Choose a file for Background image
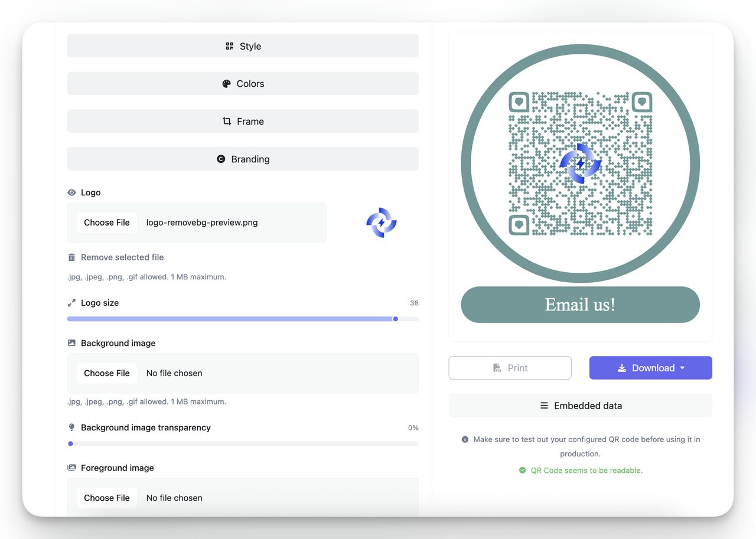This screenshot has width=756, height=539. click(x=107, y=373)
